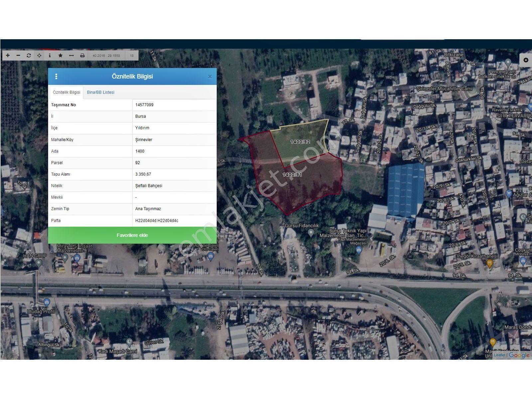Click the Google logo on the map
Screen dimensions: 532x399
pyautogui.click(x=519, y=355)
